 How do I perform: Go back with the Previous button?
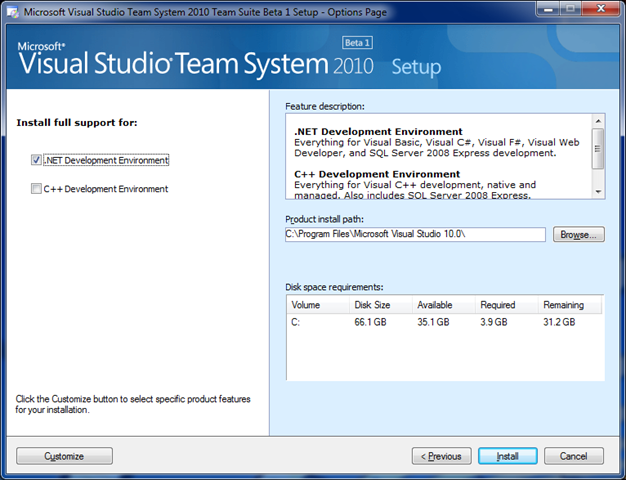click(x=442, y=456)
